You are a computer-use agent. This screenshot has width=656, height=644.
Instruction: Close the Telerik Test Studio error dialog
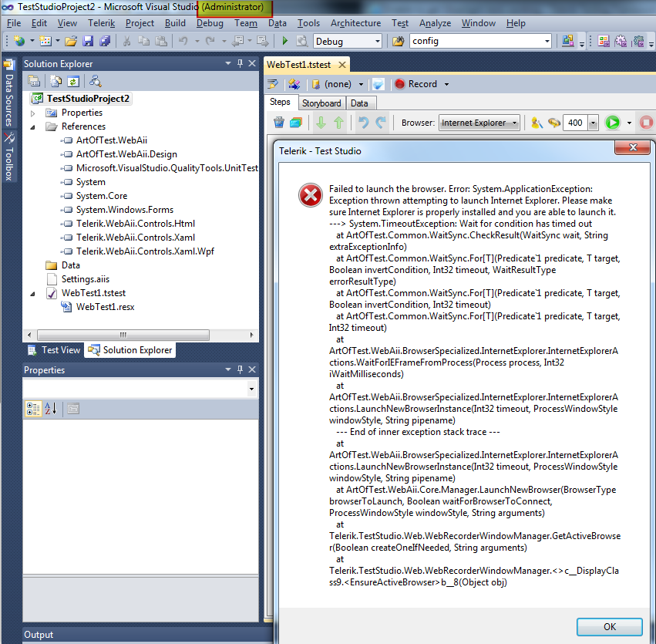click(x=633, y=147)
